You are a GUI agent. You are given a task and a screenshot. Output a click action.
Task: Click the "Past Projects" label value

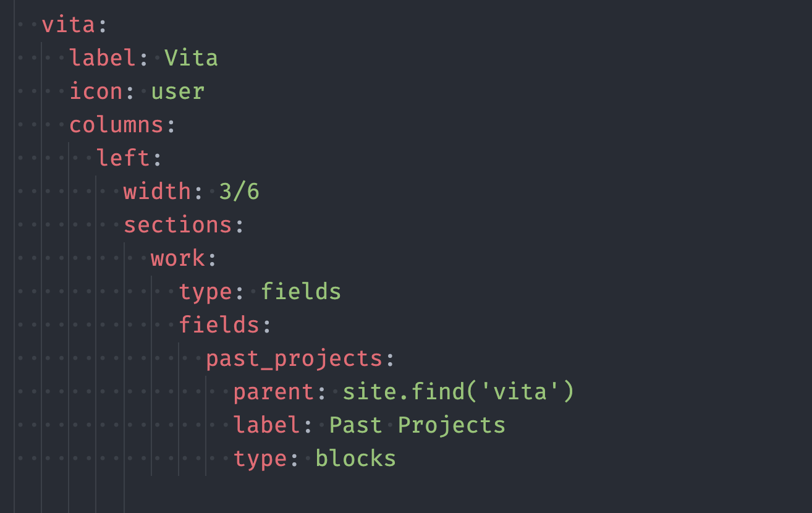417,425
